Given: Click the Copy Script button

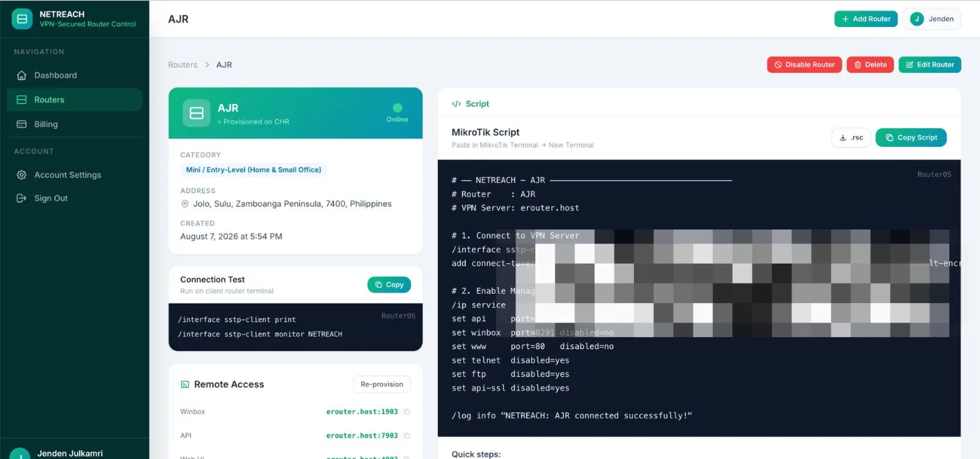Looking at the screenshot, I should pyautogui.click(x=911, y=138).
